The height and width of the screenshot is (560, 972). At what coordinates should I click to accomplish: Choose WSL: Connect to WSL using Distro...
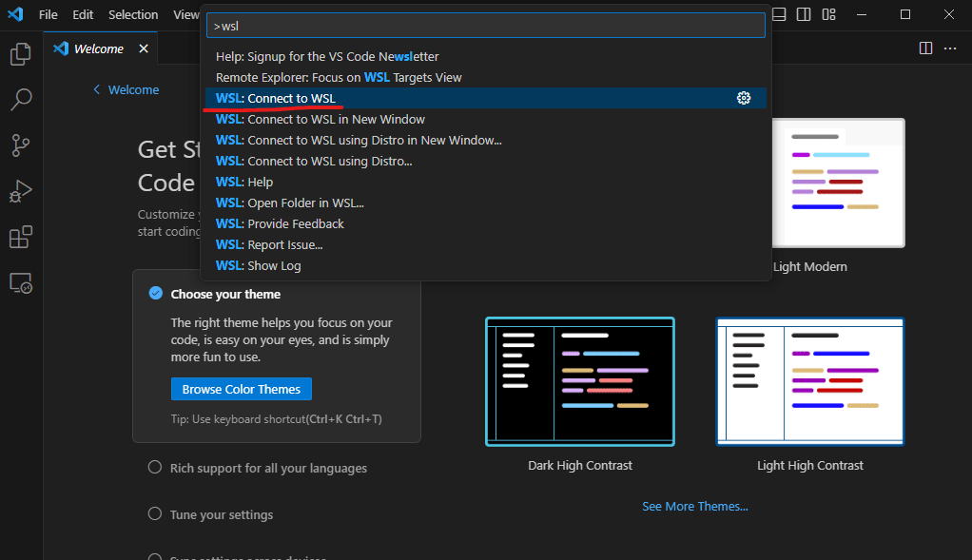[x=486, y=161]
